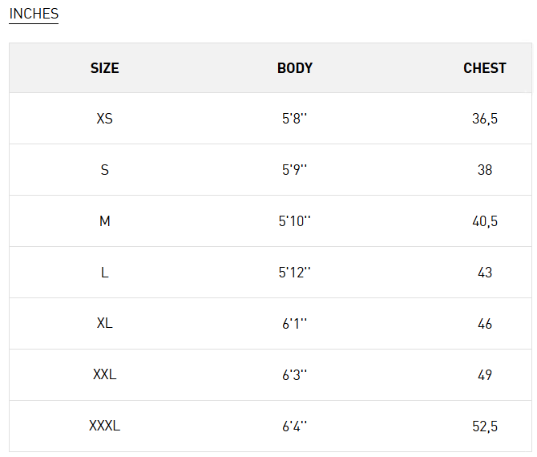Click the 5'12'' body height cell
This screenshot has height=457, width=537.
click(x=295, y=273)
